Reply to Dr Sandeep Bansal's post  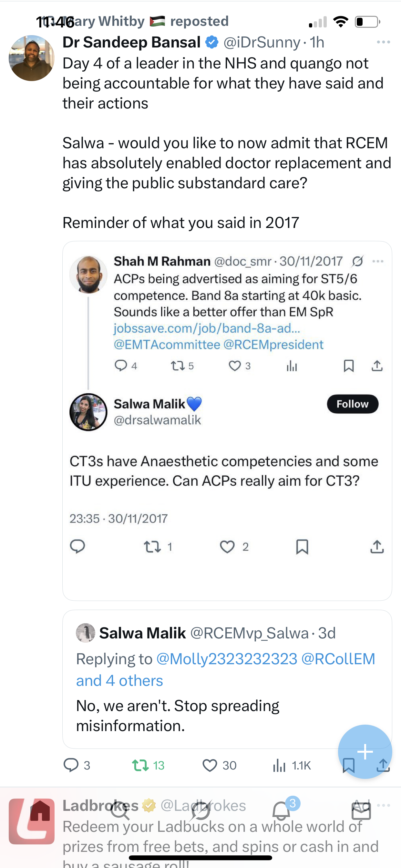pos(71,765)
